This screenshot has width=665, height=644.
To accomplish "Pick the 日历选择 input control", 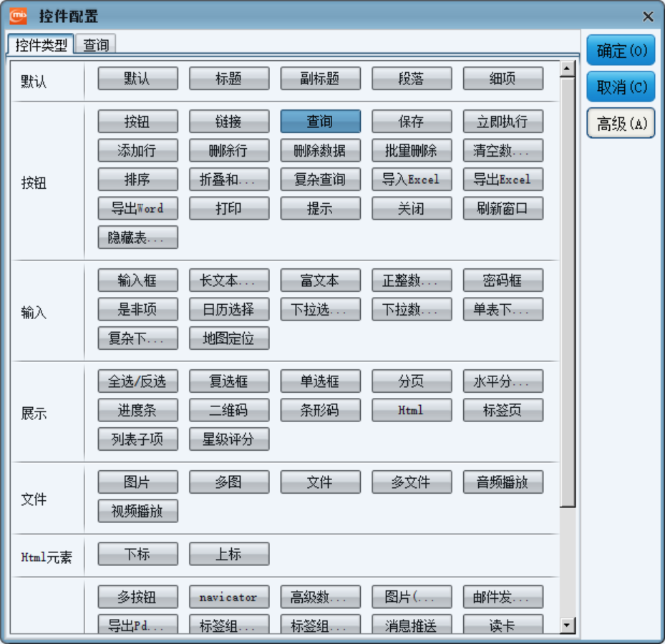I will [x=229, y=309].
